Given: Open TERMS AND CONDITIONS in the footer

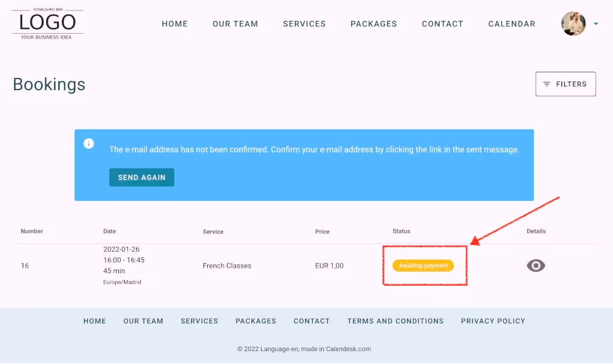Looking at the screenshot, I should [395, 320].
